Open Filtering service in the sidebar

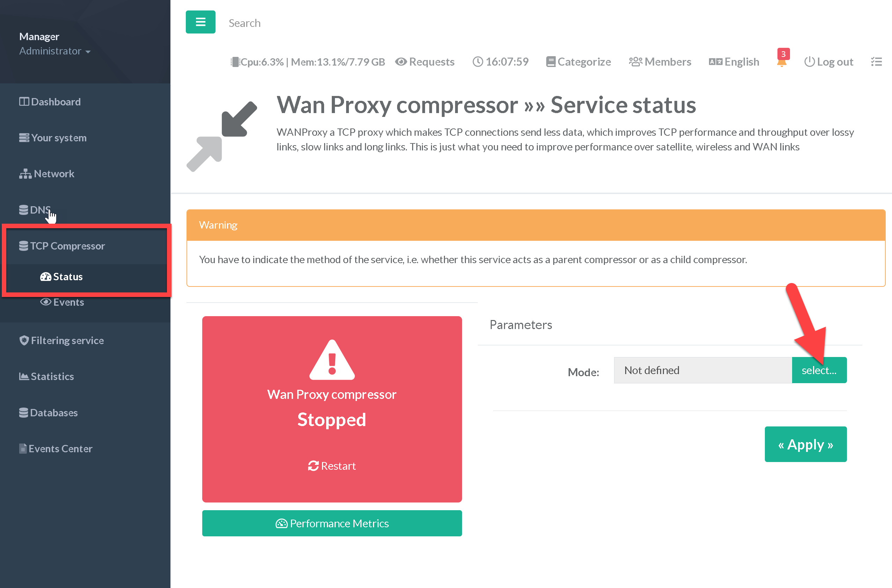pos(67,341)
